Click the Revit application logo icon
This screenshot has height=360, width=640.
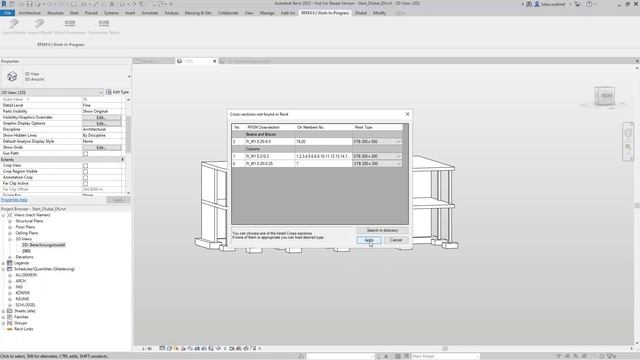[4, 4]
